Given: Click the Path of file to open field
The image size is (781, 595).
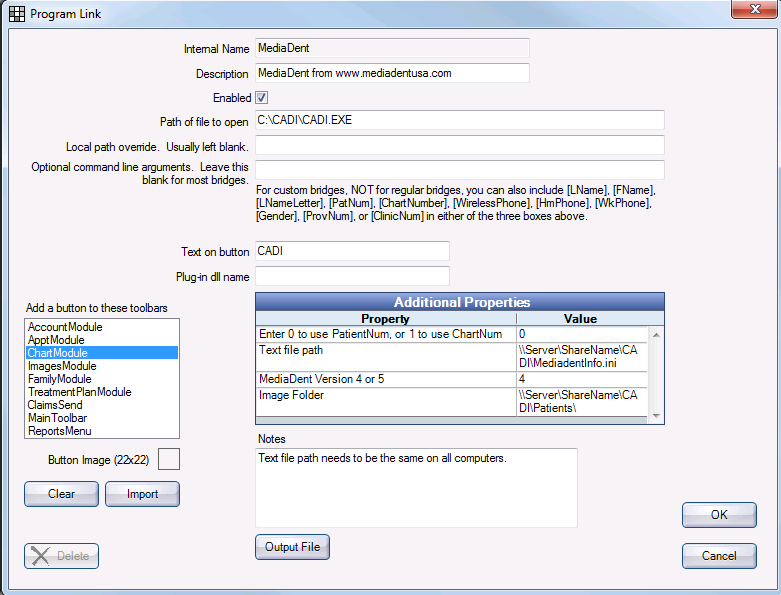Looking at the screenshot, I should coord(460,120).
